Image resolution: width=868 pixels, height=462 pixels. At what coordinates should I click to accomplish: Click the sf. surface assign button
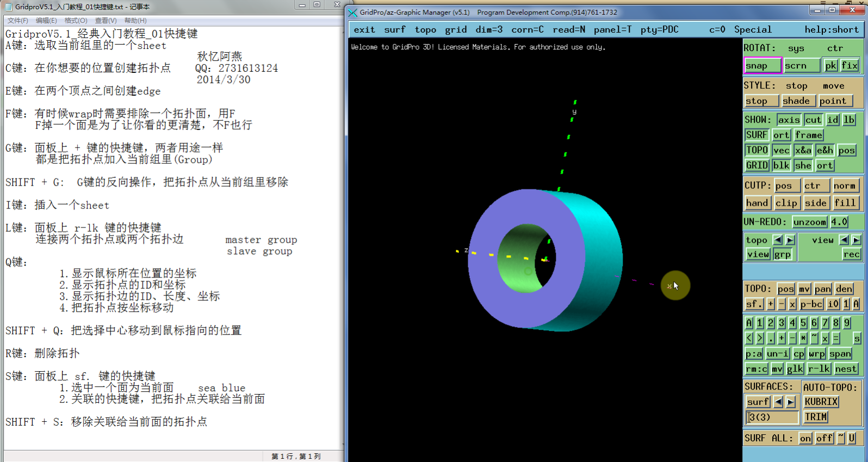click(x=754, y=304)
